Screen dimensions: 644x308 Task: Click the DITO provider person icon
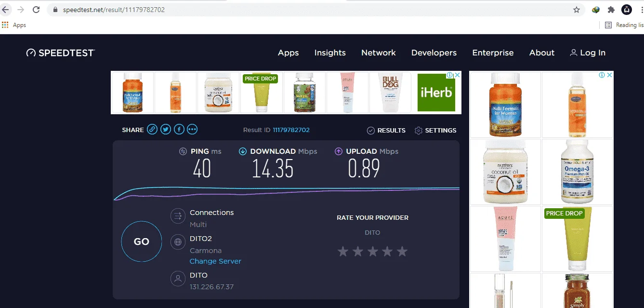tap(178, 279)
